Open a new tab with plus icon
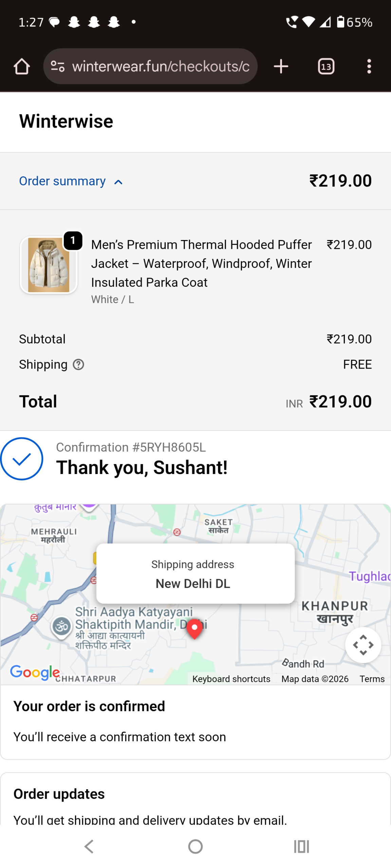 [x=281, y=66]
